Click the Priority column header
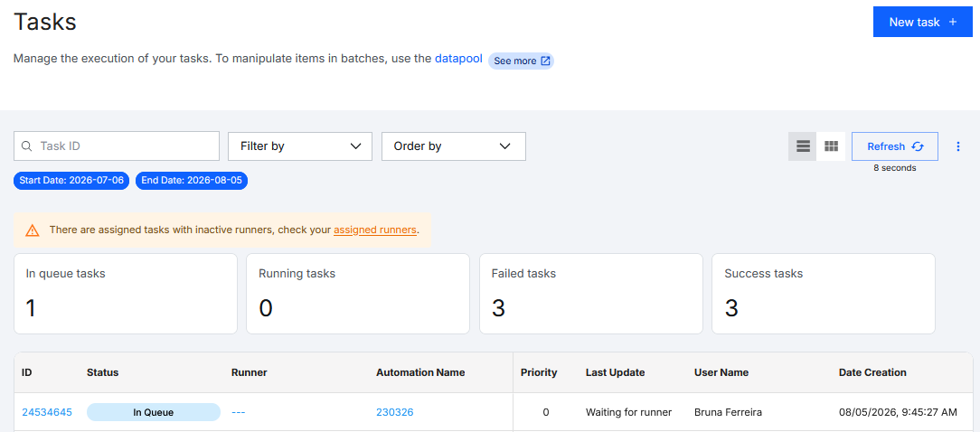Image resolution: width=980 pixels, height=432 pixels. (x=539, y=372)
